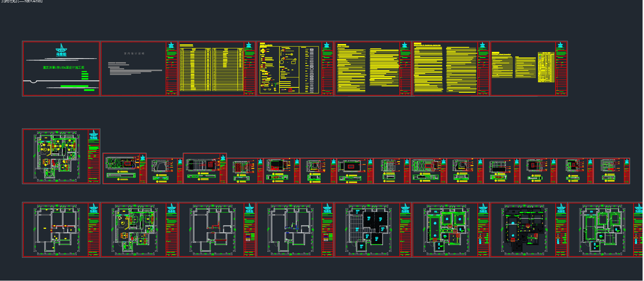644x281 pixels.
Task: Click the logo on the large middle-row plan sheet
Action: coord(94,134)
